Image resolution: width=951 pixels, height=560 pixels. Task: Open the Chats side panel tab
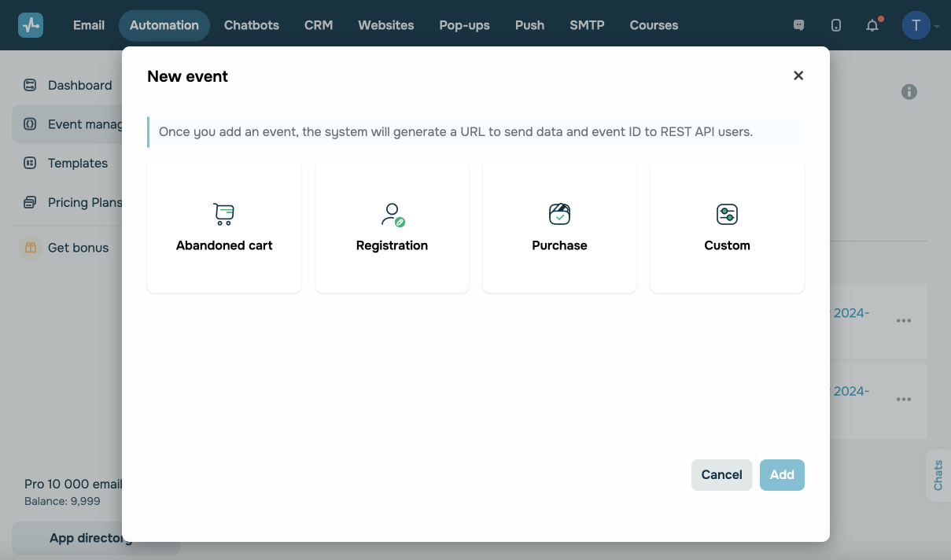click(x=938, y=475)
